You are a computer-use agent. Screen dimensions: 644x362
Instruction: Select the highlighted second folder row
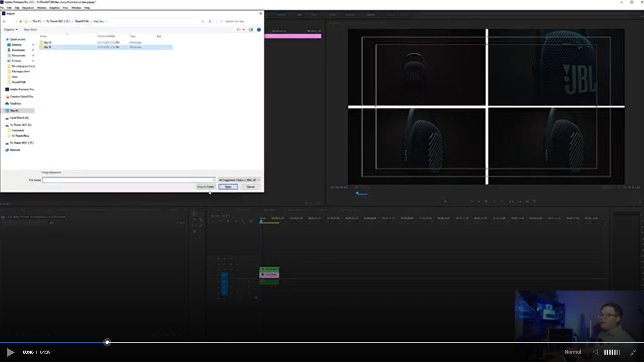106,47
